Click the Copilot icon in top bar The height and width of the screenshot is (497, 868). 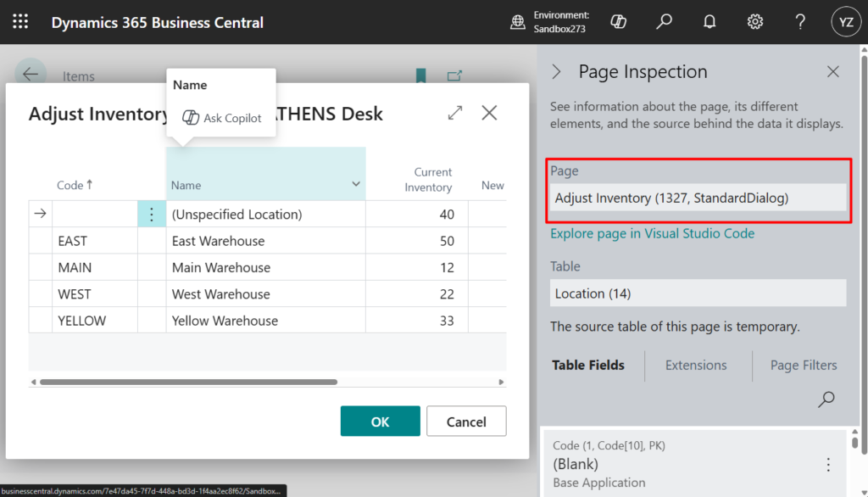[x=619, y=22]
